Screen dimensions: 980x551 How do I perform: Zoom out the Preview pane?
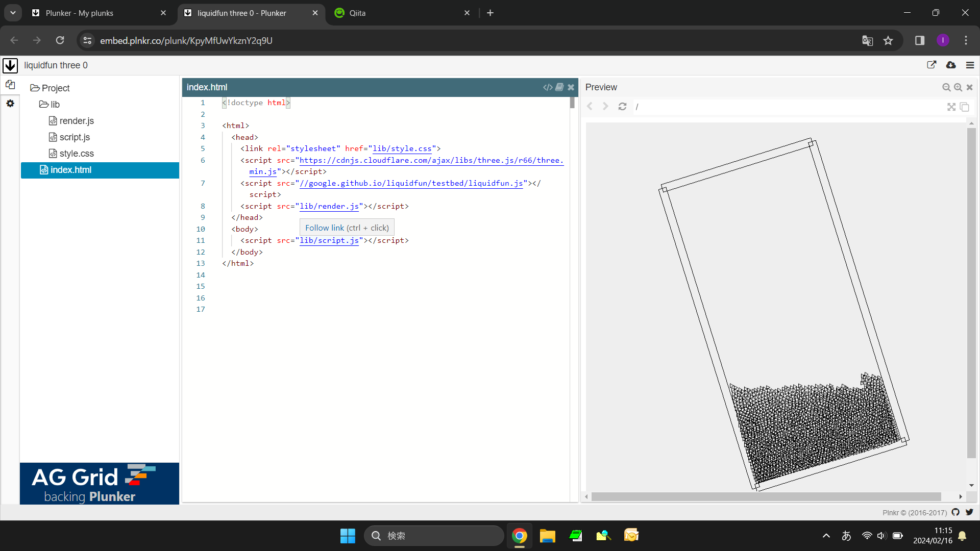pos(946,87)
